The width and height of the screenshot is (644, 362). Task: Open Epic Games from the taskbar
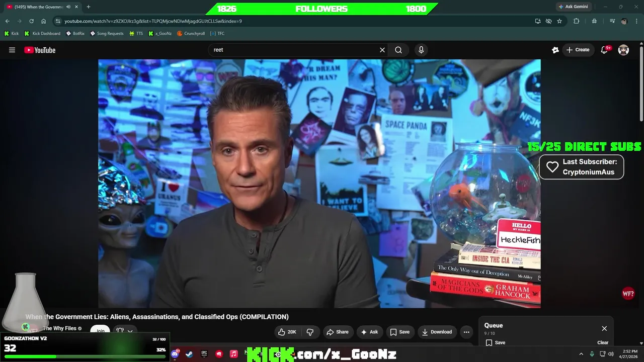(204, 354)
